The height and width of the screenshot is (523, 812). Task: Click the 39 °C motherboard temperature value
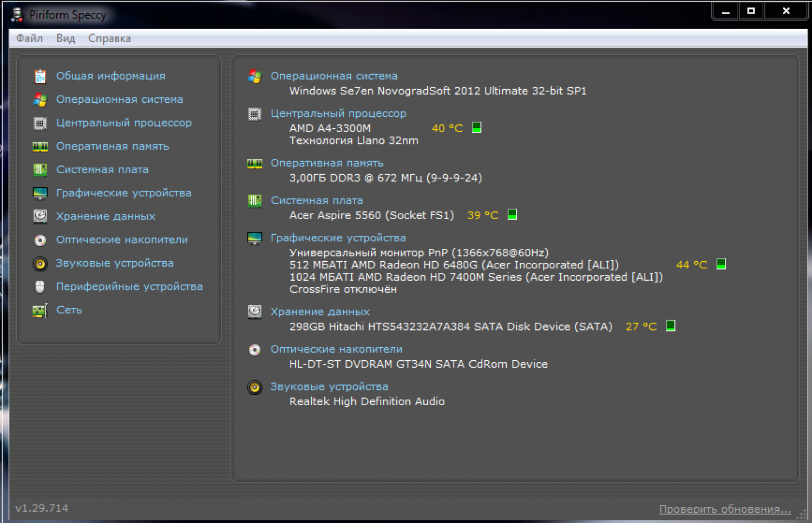coord(483,215)
